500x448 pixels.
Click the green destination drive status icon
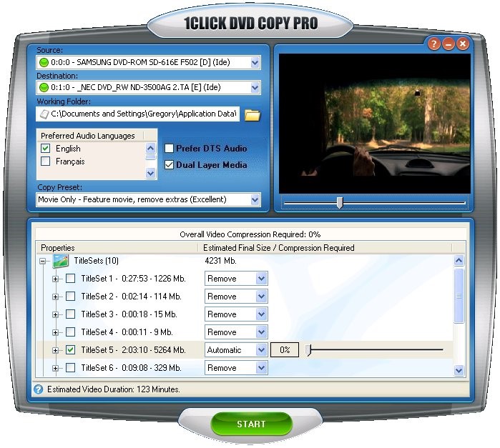click(x=44, y=87)
